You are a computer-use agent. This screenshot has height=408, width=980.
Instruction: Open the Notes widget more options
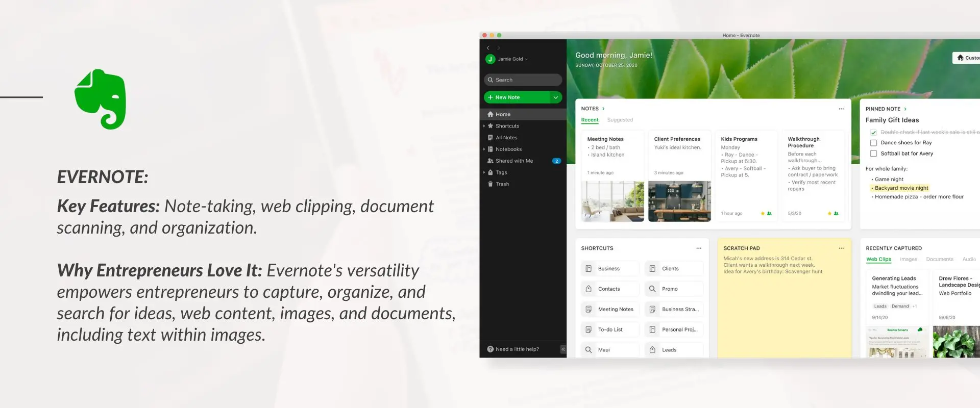[x=841, y=109]
